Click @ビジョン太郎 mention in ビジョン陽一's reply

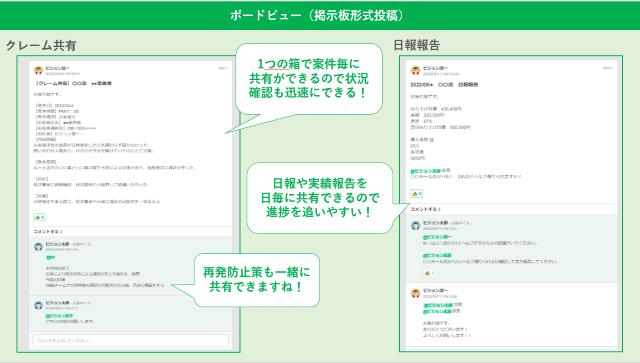pyautogui.click(x=438, y=305)
